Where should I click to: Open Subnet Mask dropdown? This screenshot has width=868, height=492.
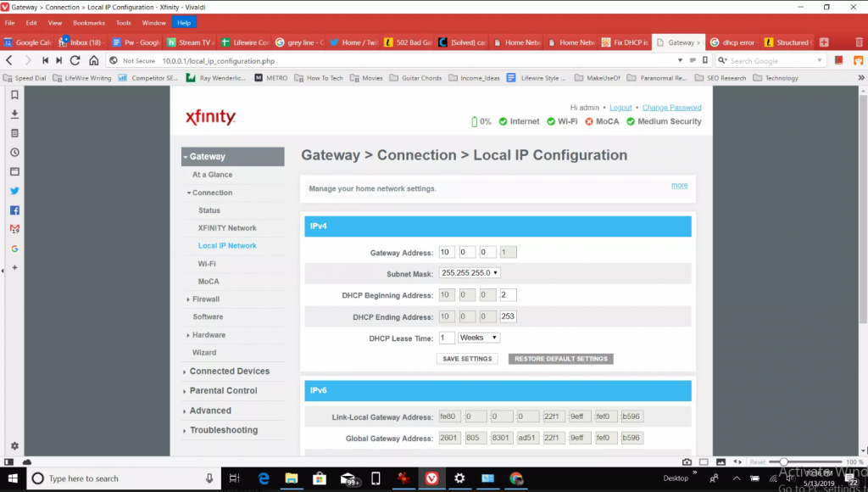pyautogui.click(x=470, y=272)
